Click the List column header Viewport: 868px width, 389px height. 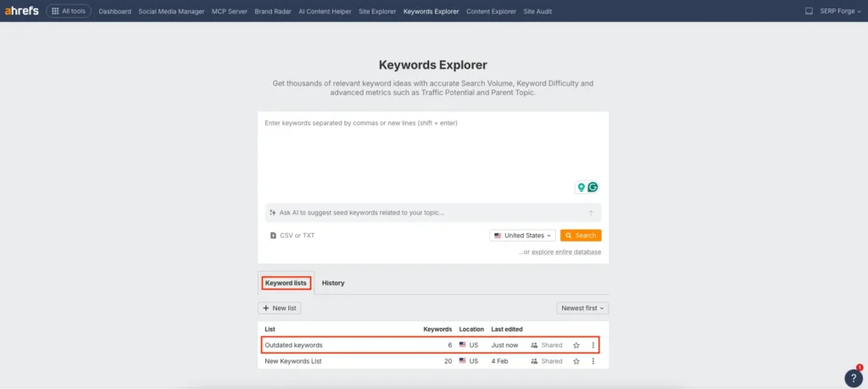[270, 329]
